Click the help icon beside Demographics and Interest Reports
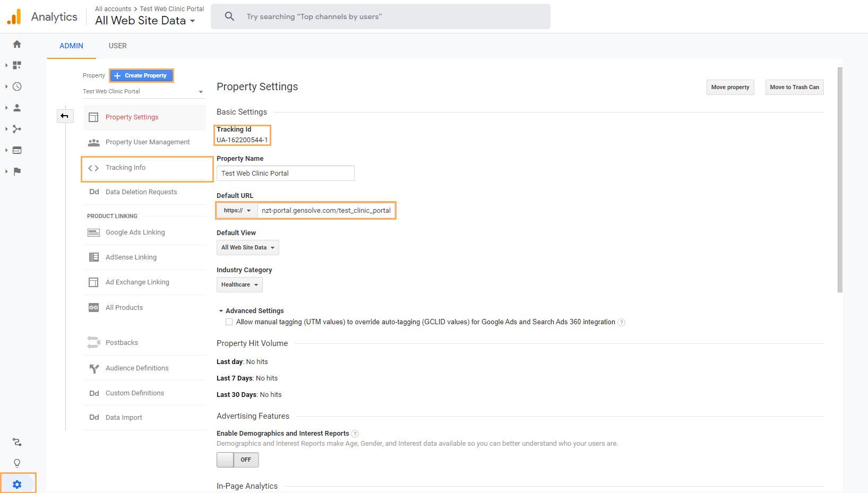Viewport: 868px width, 493px height. tap(355, 434)
